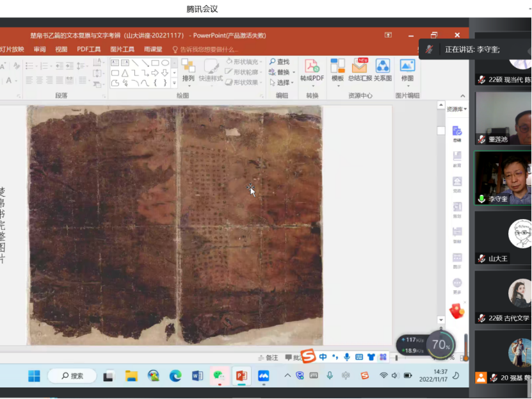
Task: Toggle the 备注 notes pane
Action: 268,358
